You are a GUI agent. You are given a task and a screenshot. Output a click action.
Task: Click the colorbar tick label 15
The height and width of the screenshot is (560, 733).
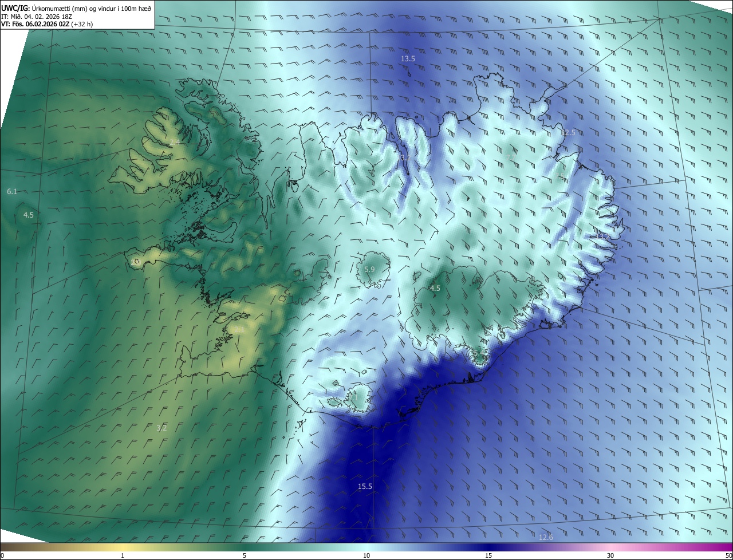[488, 555]
